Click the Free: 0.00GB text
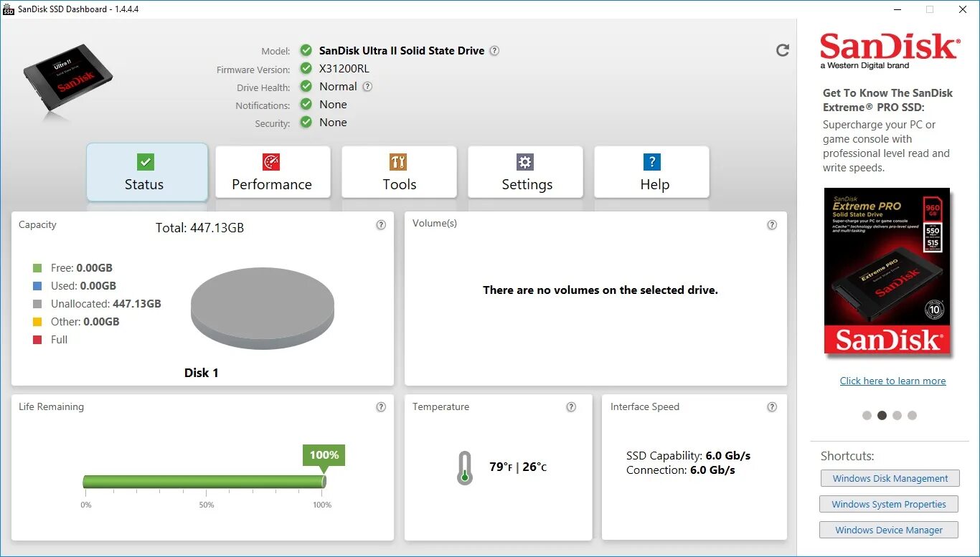The height and width of the screenshot is (557, 980). tap(81, 268)
